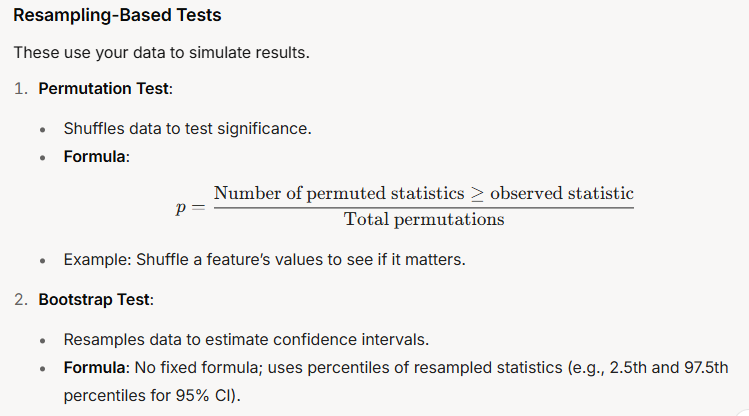Click the rounded button edge at bottom-right corner
The height and width of the screenshot is (416, 749).
(x=742, y=411)
